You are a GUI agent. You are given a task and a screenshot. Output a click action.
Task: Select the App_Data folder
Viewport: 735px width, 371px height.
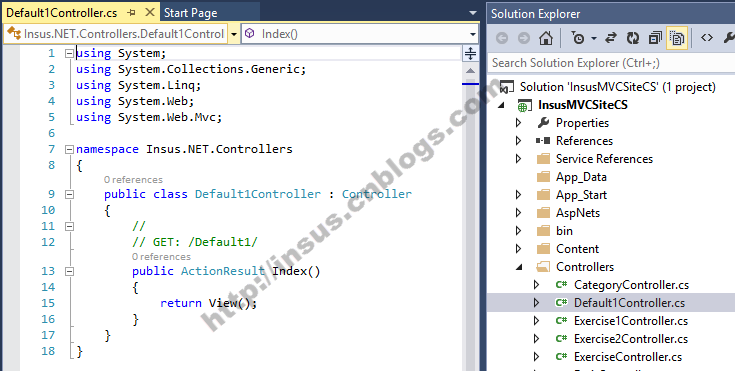[581, 177]
